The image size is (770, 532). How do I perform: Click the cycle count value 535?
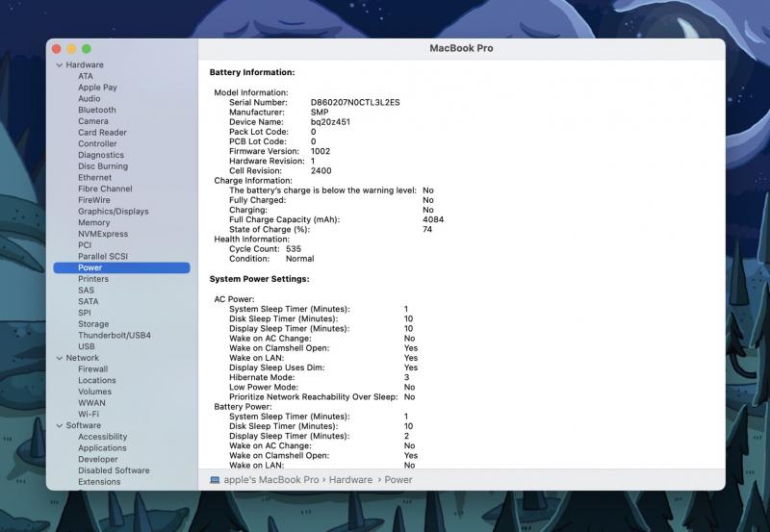coord(294,249)
